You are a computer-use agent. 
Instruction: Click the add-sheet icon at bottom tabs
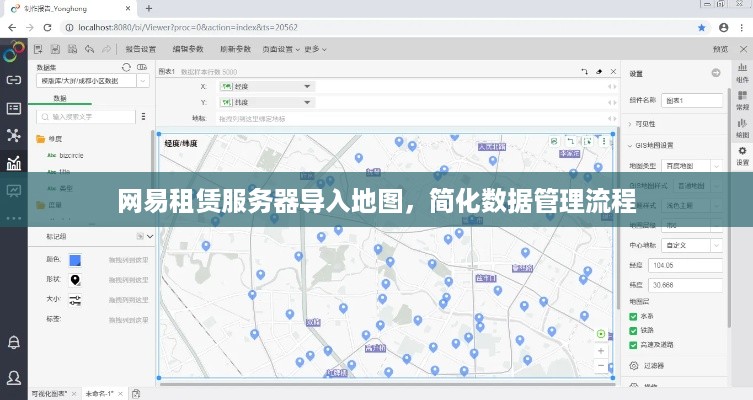point(136,394)
